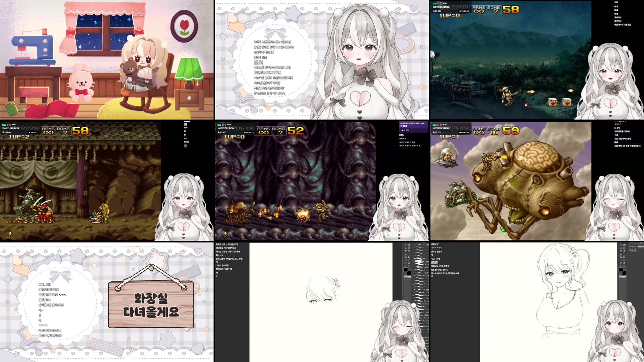
Task: Click the 1,000 donation alert box
Action: tap(413, 127)
